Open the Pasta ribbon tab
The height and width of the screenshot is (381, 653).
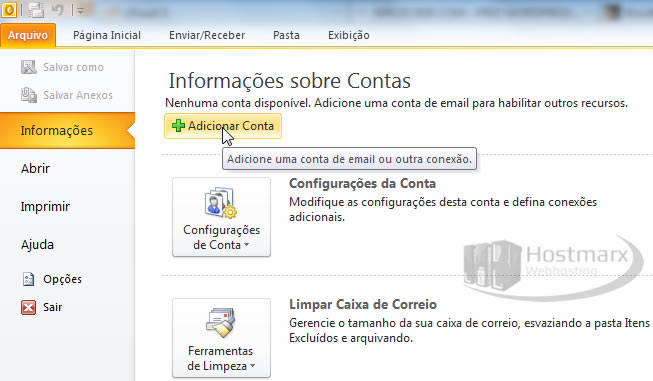[x=286, y=35]
